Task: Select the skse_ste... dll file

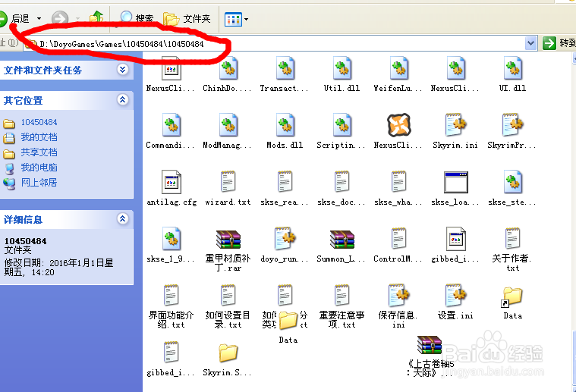Action: pos(512,188)
